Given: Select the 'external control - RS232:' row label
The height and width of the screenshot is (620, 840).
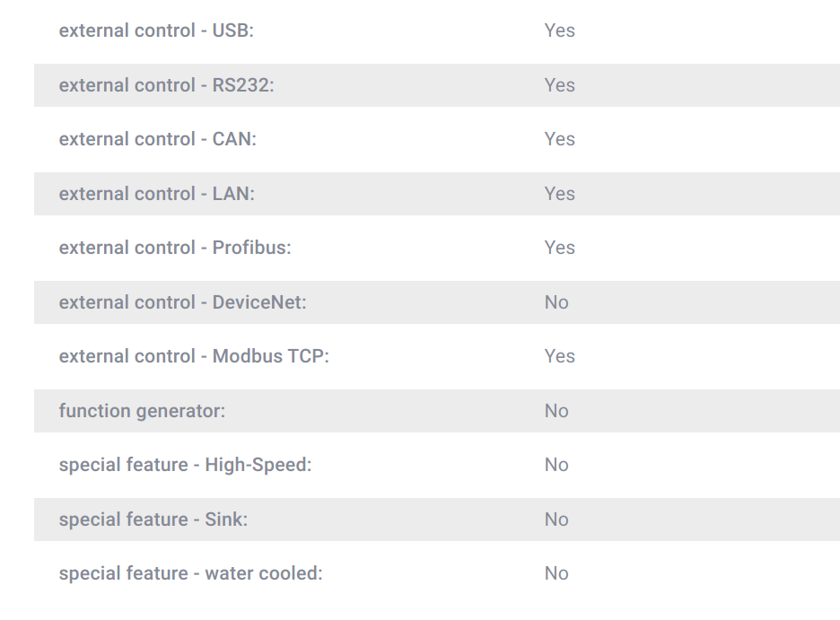Looking at the screenshot, I should [166, 85].
